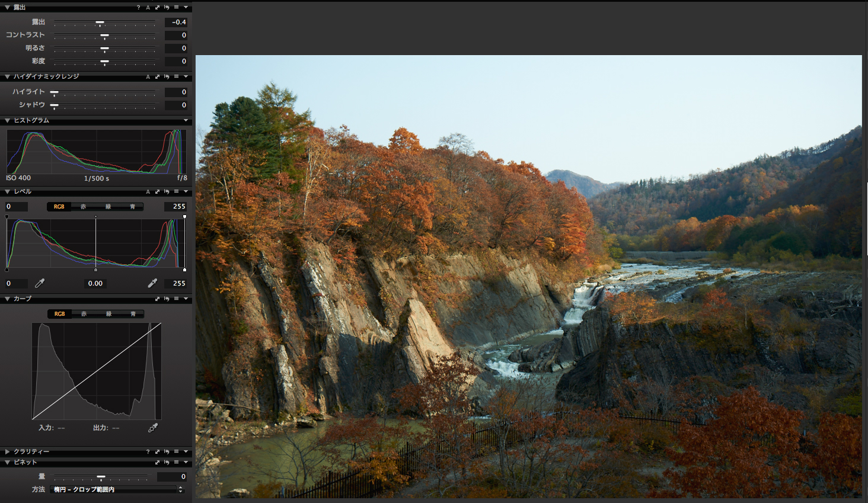
Task: Click the copy-adjustments arrow icon in ビネット header
Action: click(157, 462)
